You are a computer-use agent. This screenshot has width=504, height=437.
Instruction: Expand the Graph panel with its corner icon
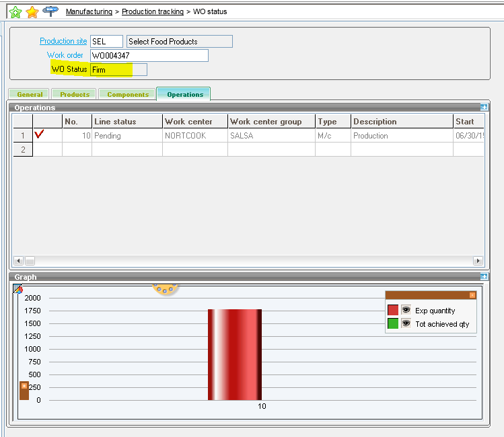coord(483,277)
